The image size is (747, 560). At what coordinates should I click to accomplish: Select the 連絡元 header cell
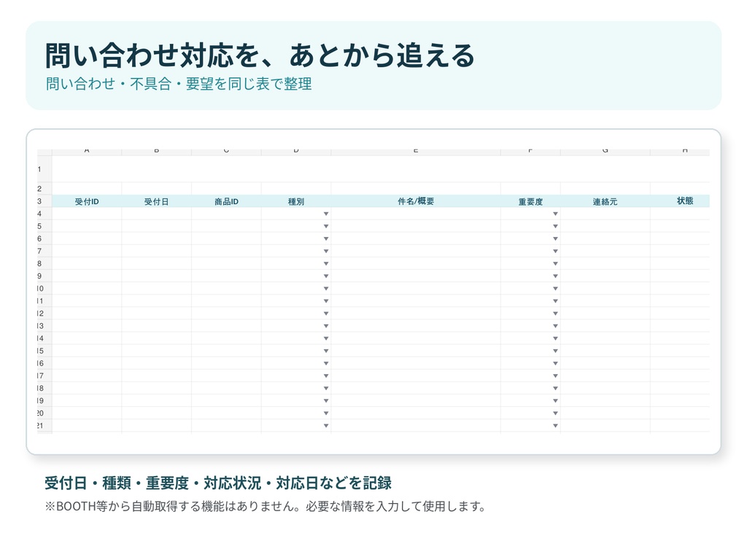pos(605,201)
